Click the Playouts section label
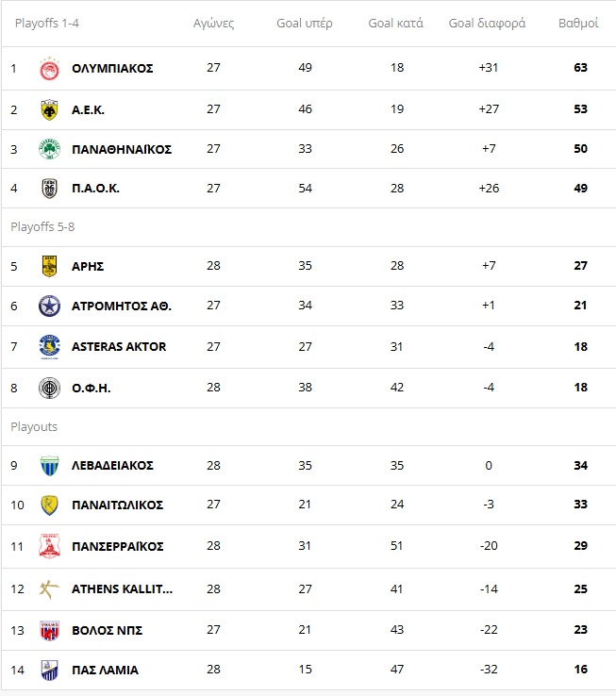This screenshot has height=696, width=616. click(x=34, y=427)
